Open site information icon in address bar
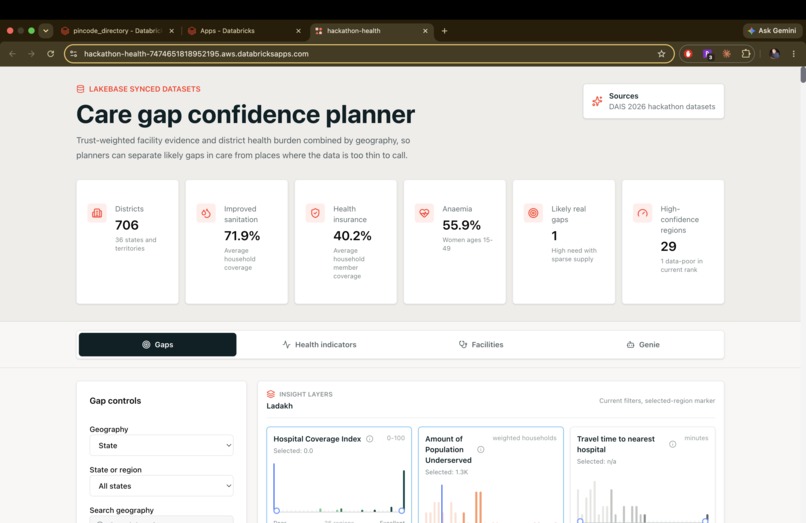This screenshot has height=523, width=806. [74, 53]
